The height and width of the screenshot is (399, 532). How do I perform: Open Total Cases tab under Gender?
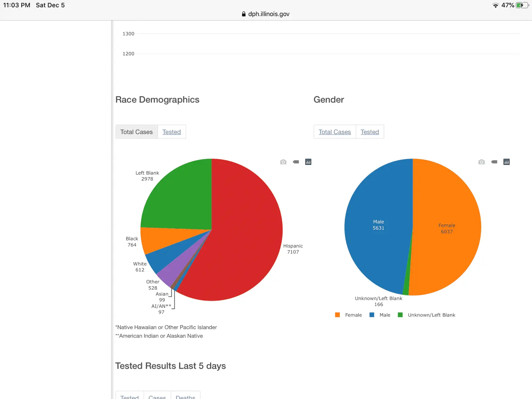[x=334, y=132]
